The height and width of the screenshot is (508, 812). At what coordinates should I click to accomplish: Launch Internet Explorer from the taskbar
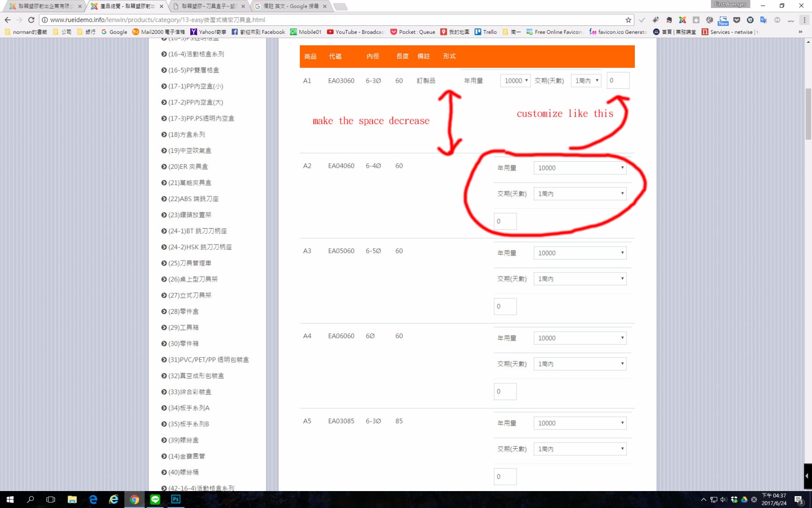coord(114,500)
